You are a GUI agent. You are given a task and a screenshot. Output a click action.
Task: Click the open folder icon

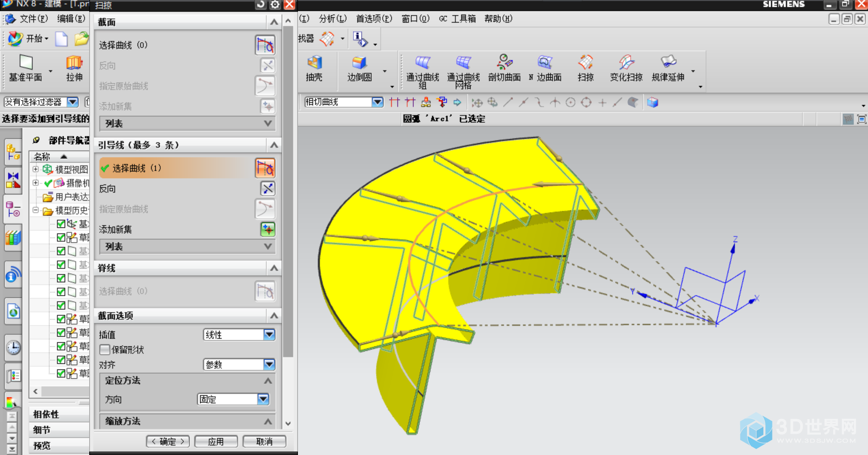click(81, 39)
